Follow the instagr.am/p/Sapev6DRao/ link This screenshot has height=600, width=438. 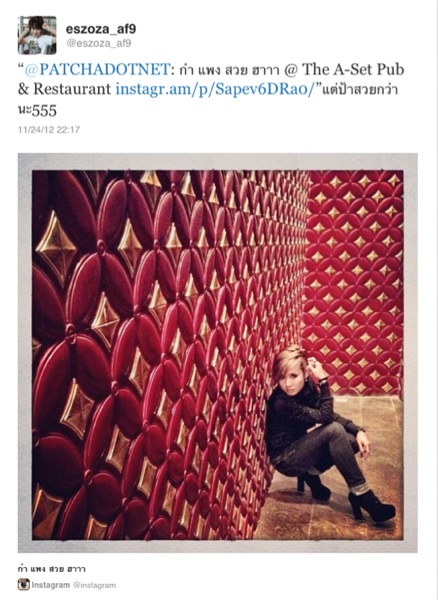tap(215, 90)
